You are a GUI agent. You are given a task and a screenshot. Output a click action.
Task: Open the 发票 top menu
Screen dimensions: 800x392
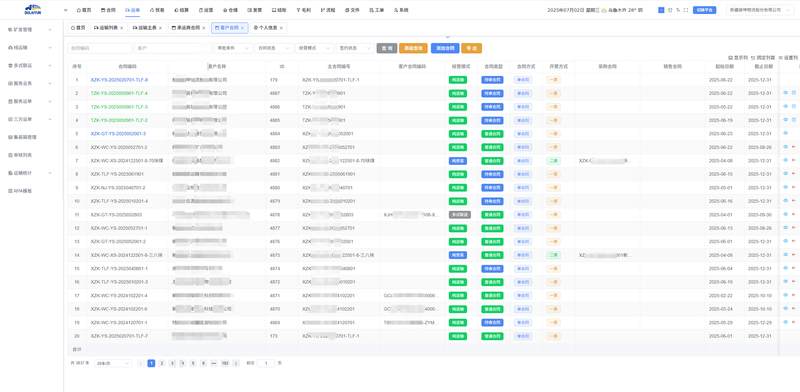coord(255,10)
